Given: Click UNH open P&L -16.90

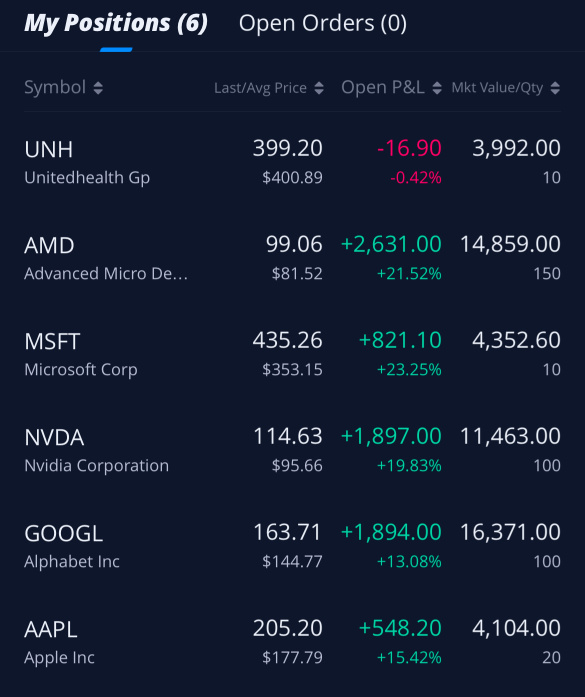Looking at the screenshot, I should (409, 148).
